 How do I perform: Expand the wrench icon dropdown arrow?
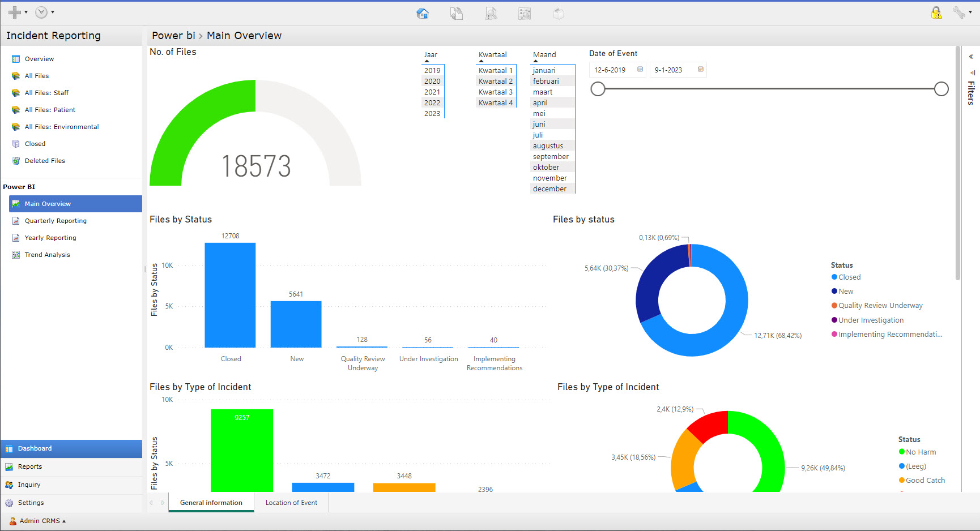coord(970,12)
